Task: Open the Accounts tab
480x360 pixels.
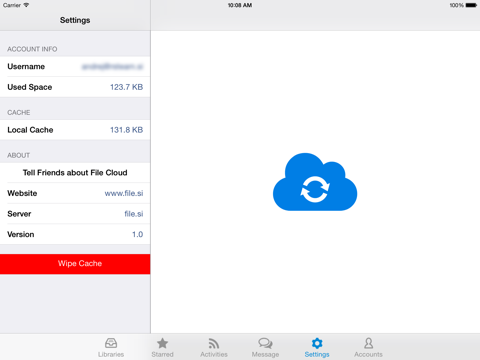Action: [368, 347]
